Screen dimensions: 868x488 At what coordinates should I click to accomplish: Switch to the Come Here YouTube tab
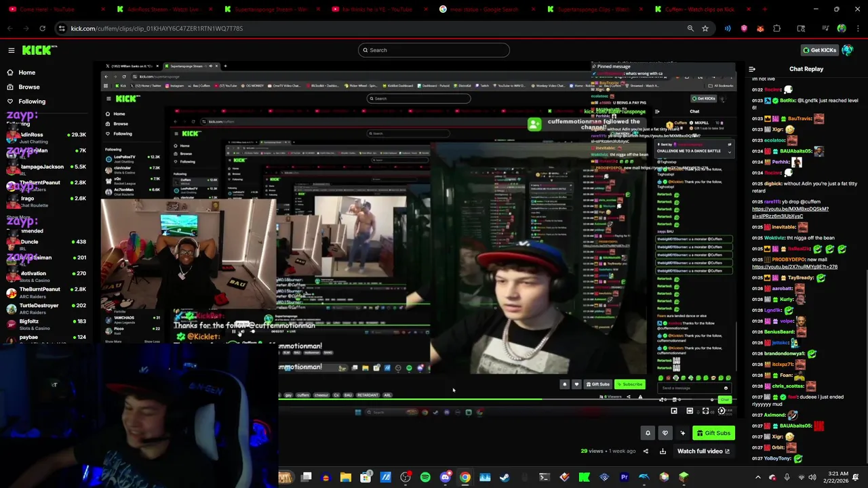[x=54, y=9]
